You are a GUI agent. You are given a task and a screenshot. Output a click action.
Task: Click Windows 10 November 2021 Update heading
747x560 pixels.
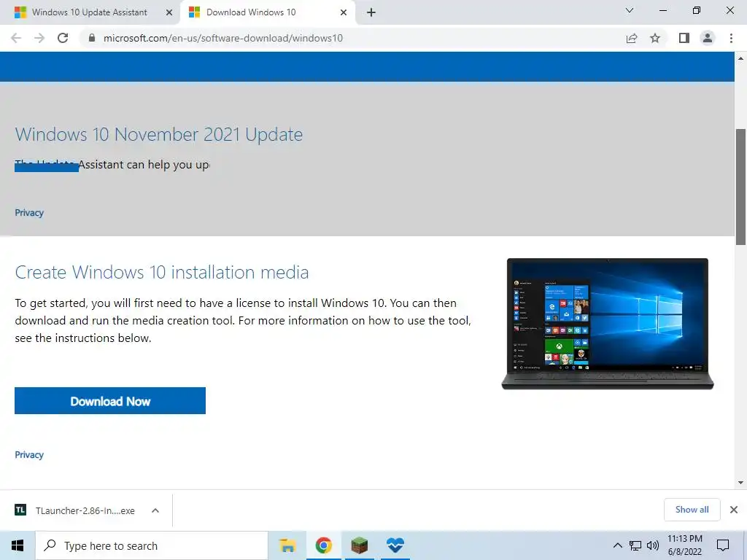coord(158,134)
